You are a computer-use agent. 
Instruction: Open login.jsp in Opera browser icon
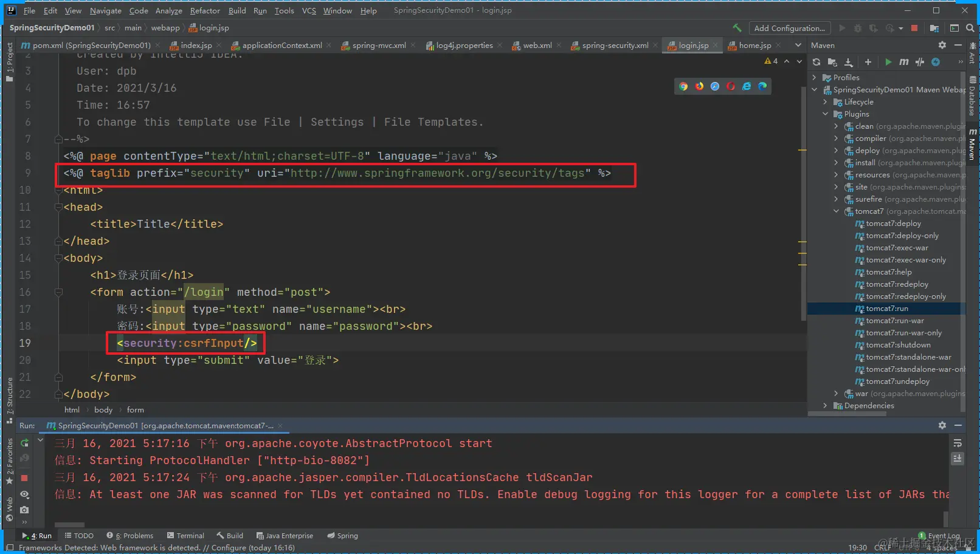pos(731,86)
